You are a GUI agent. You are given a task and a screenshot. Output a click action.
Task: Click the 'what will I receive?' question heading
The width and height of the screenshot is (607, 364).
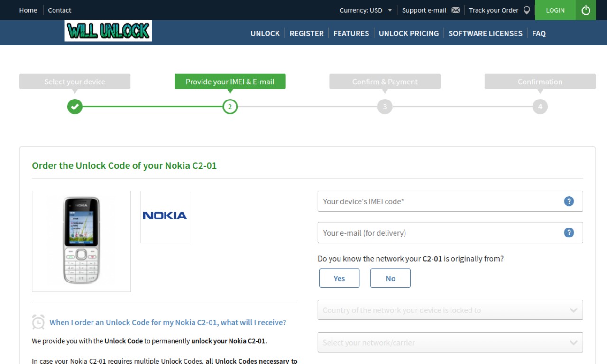coord(168,322)
